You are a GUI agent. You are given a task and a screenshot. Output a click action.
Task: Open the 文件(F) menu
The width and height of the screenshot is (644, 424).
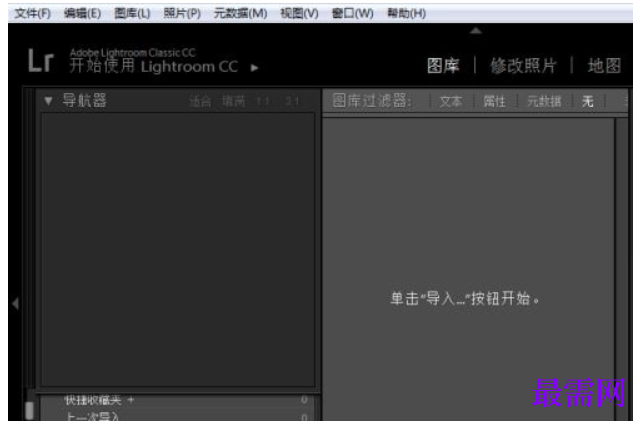[x=32, y=14]
